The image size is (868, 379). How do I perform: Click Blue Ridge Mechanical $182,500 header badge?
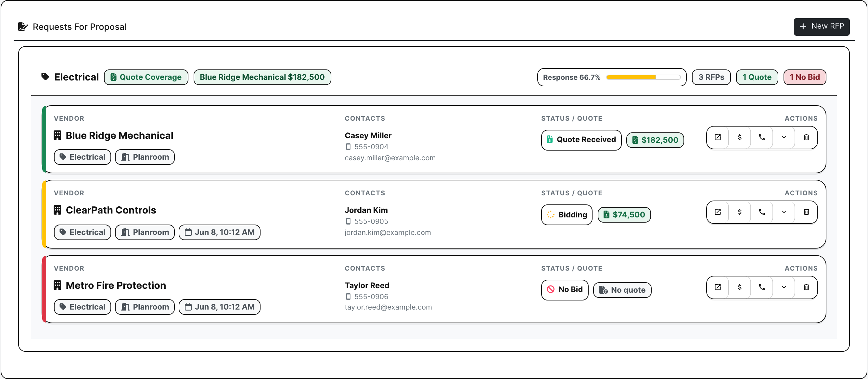tap(262, 77)
